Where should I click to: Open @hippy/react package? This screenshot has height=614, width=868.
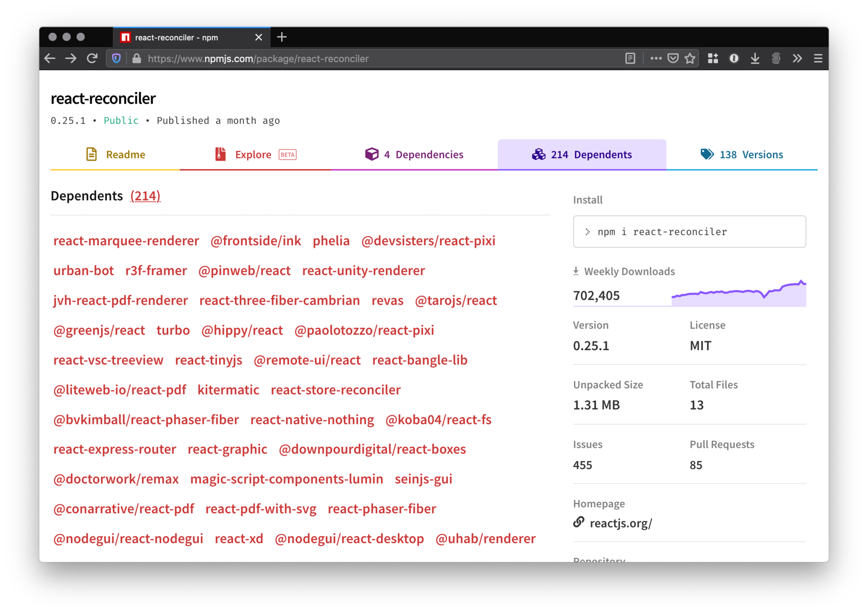242,330
